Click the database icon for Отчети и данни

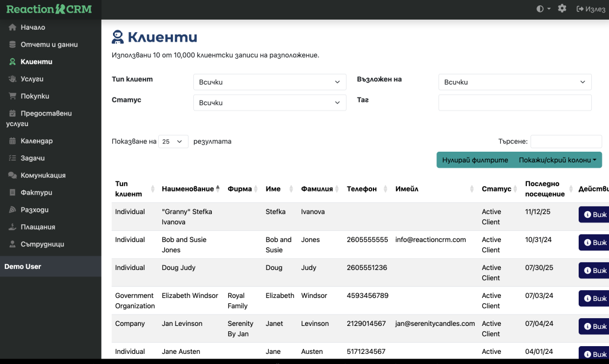12,45
